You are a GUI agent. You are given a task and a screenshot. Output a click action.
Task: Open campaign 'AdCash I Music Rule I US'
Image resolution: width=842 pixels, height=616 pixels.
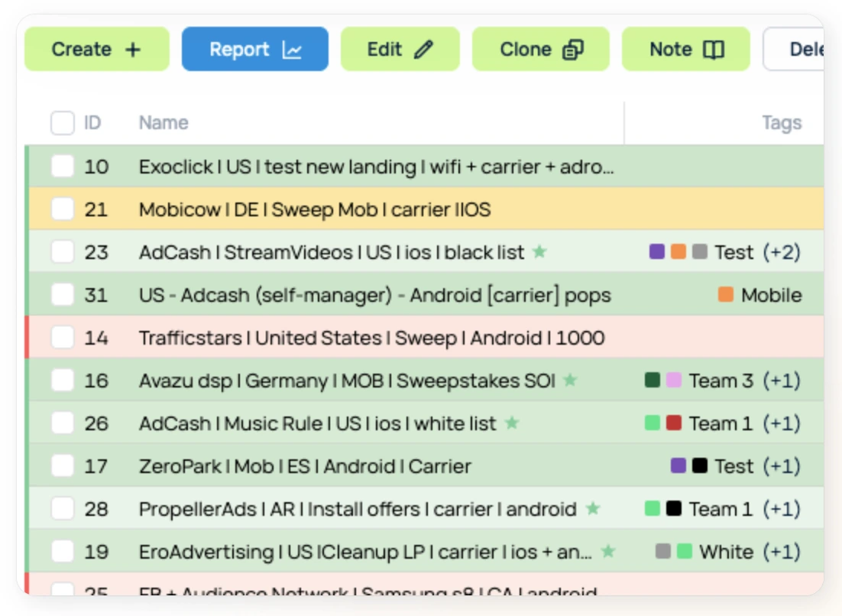[317, 423]
